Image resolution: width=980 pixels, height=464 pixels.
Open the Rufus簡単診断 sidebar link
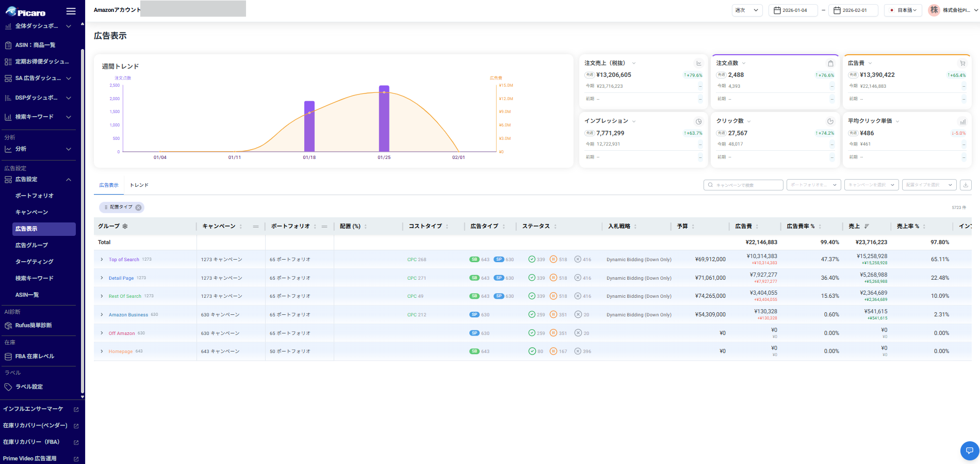[x=34, y=326]
